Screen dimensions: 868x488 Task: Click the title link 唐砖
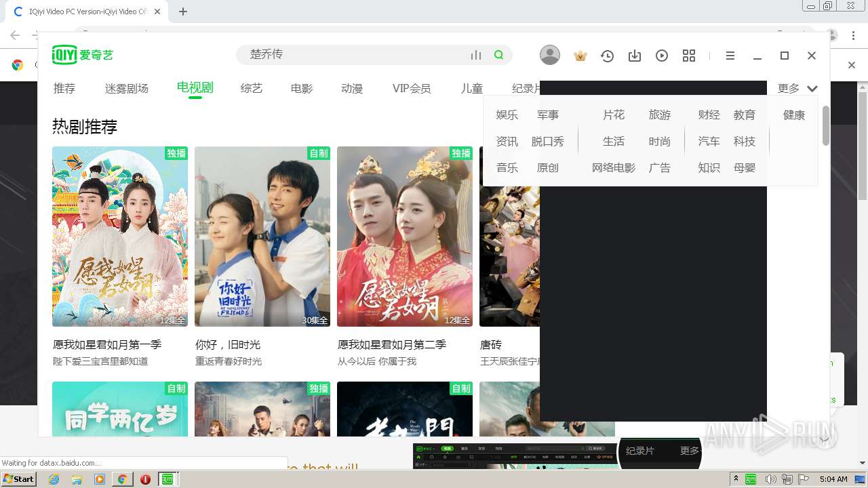(491, 345)
